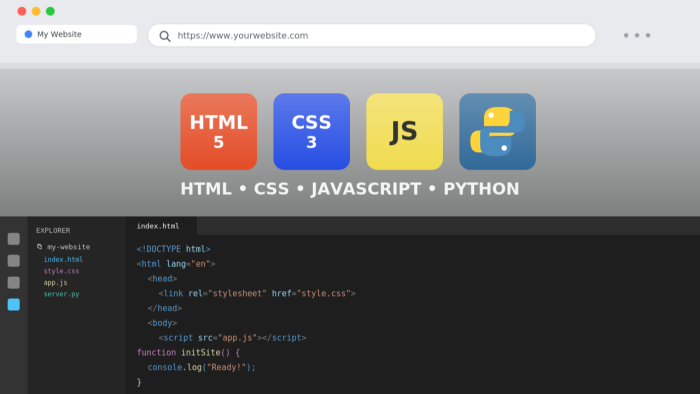
Task: Click the <body> tag line
Action: coord(162,323)
